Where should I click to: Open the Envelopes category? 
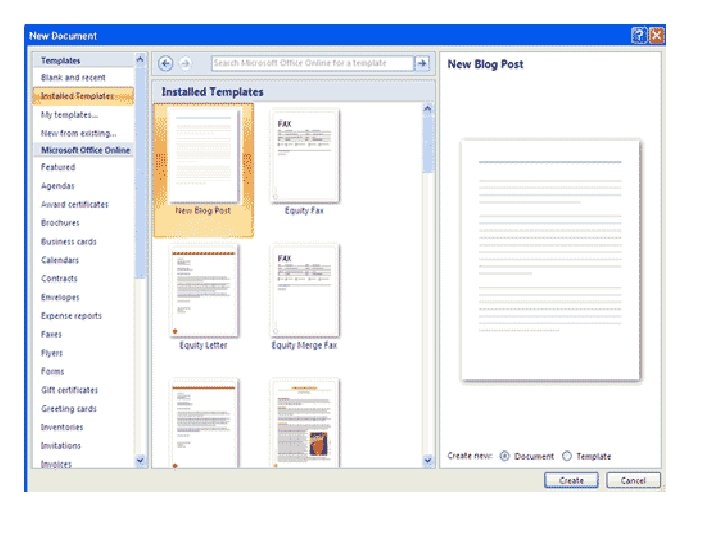click(60, 297)
